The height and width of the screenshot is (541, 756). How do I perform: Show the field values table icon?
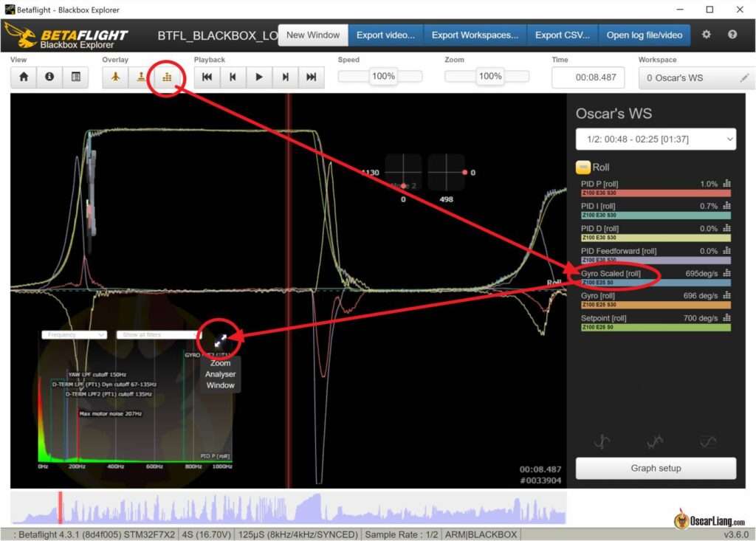click(76, 77)
